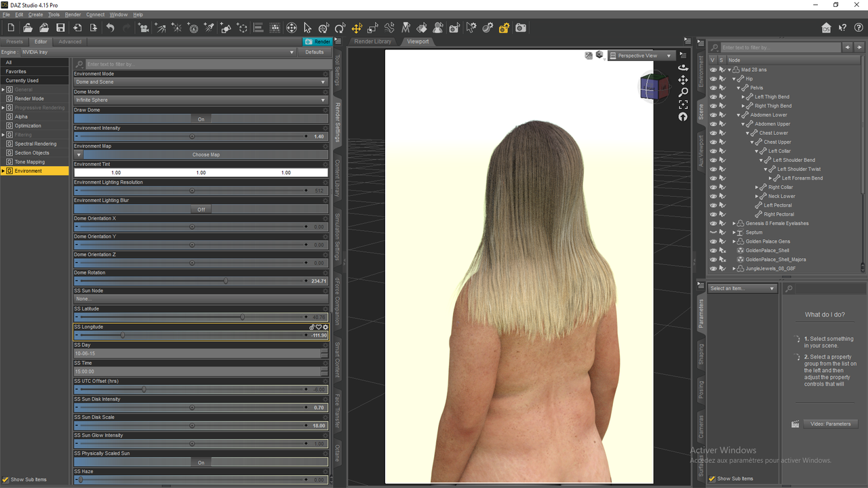The width and height of the screenshot is (868, 488).
Task: Click the Save file toolbar icon
Action: pos(60,28)
